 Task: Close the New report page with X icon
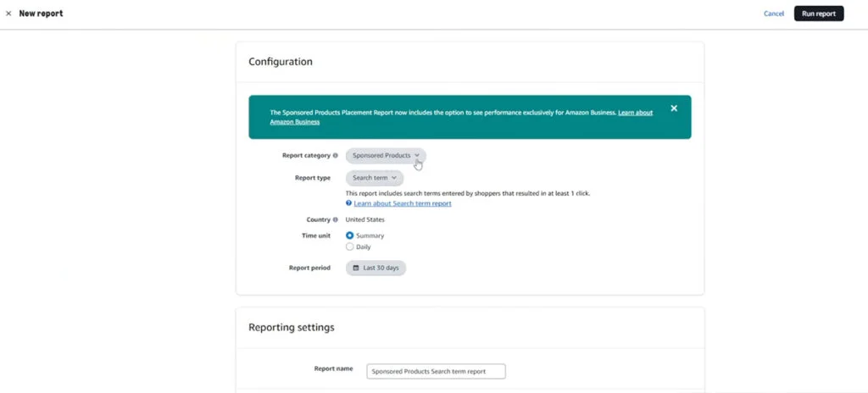pyautogui.click(x=8, y=14)
